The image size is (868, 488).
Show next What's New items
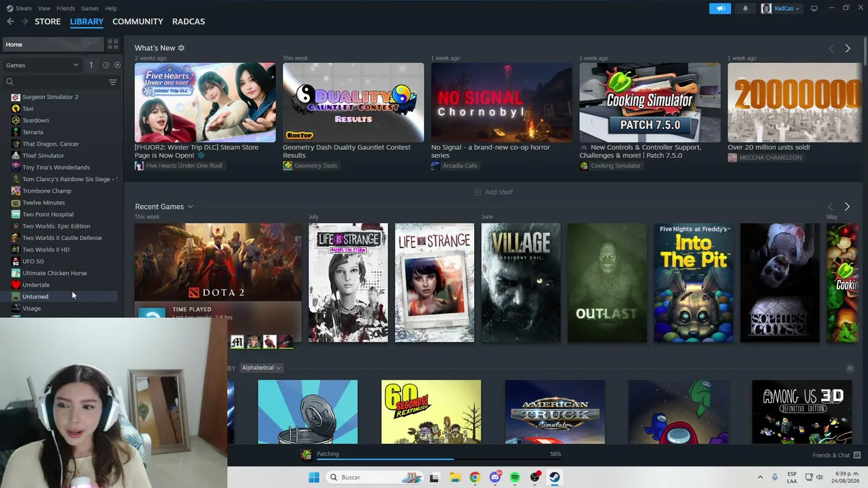[x=847, y=48]
